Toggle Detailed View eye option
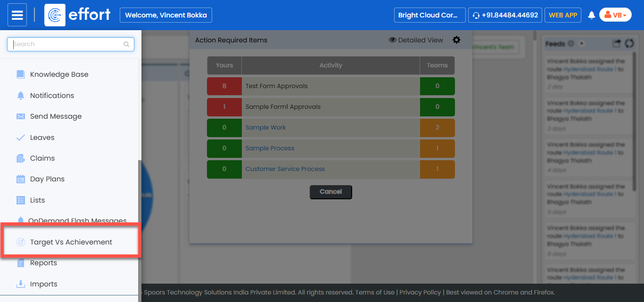This screenshot has height=302, width=644. [x=415, y=40]
